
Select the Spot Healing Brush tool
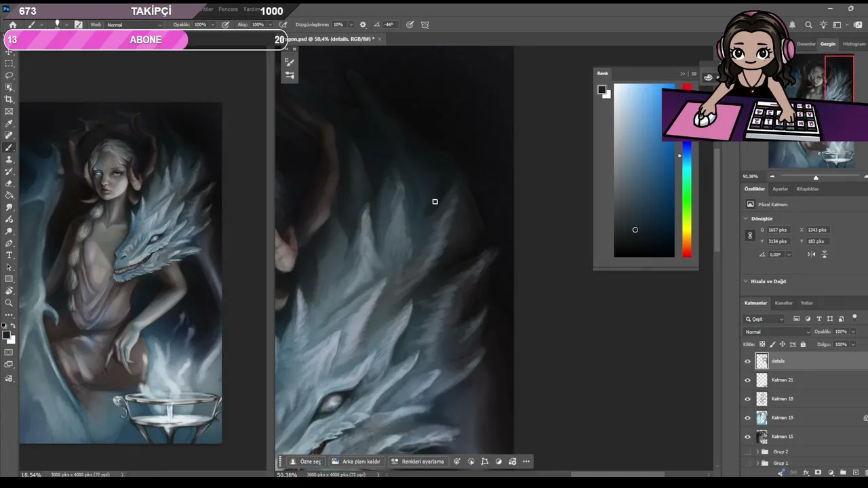(9, 136)
